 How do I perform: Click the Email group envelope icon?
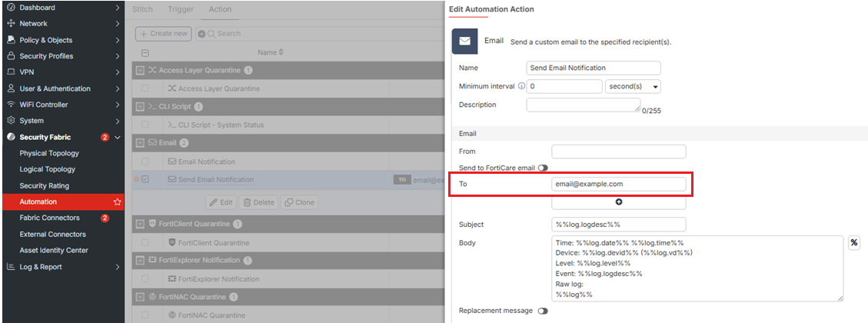153,143
